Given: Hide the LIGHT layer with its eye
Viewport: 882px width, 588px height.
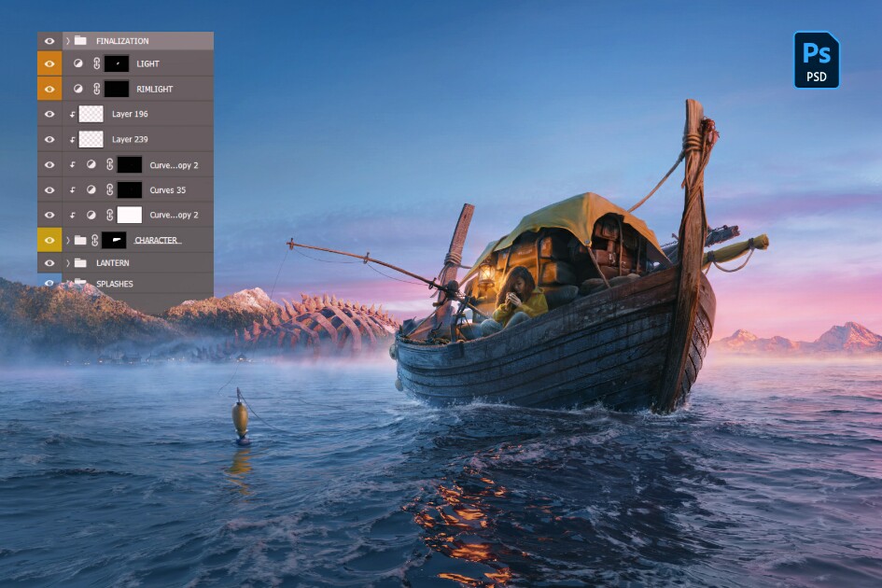Looking at the screenshot, I should coord(49,63).
